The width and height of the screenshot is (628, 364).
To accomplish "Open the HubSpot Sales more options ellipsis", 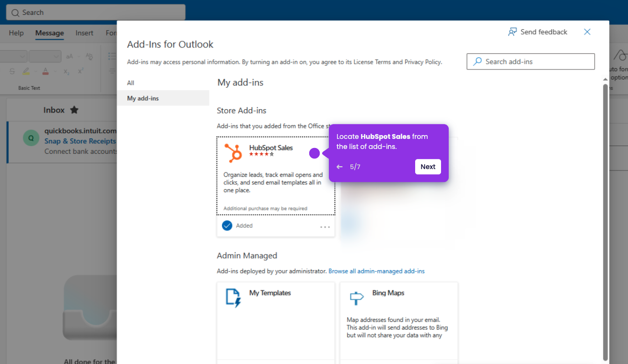I will (325, 227).
